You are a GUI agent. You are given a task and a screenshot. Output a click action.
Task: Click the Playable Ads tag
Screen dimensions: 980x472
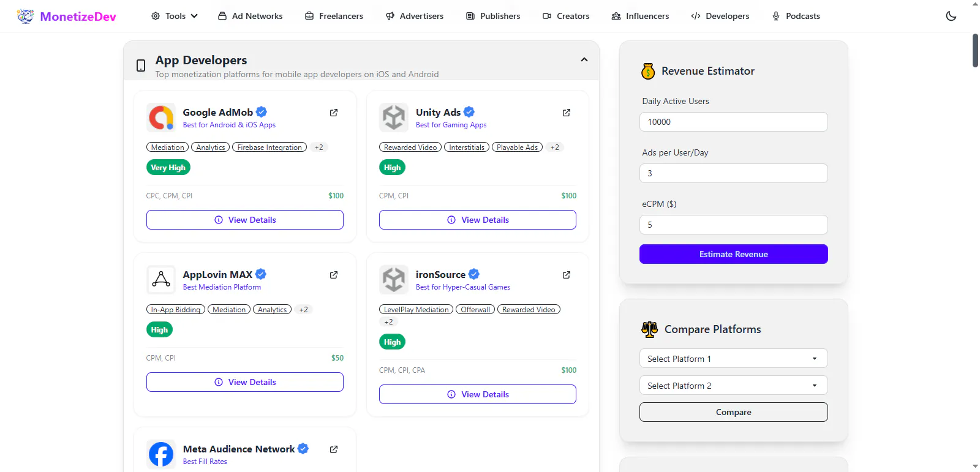518,148
